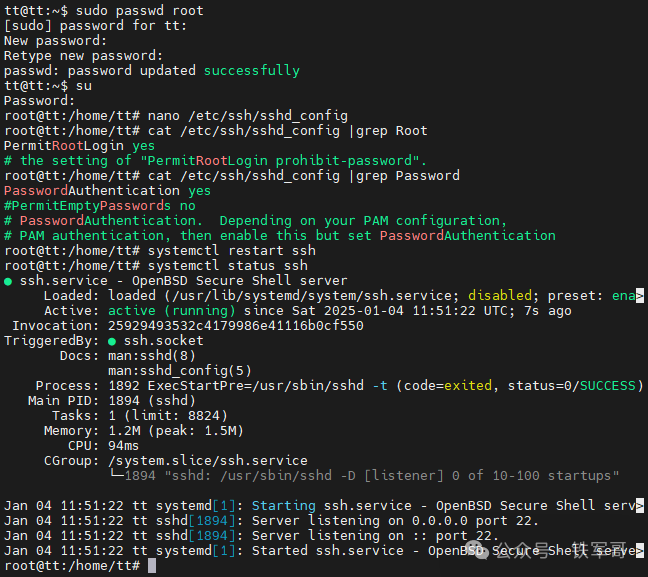Click the truncation arrow on the Loaded line

click(x=640, y=296)
